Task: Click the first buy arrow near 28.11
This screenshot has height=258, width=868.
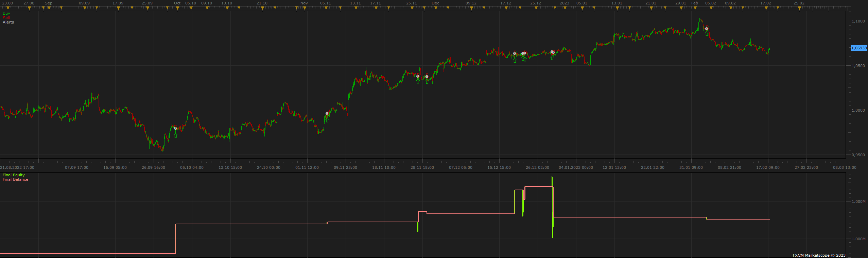Action: (418, 81)
